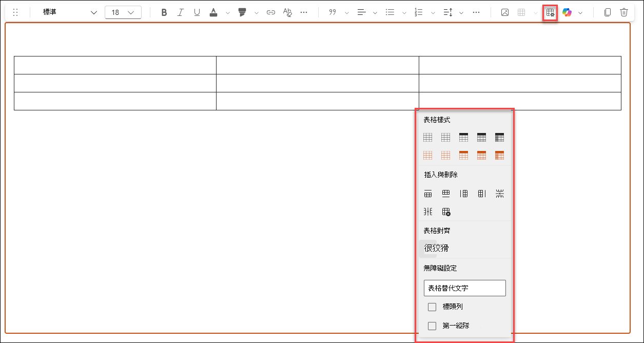This screenshot has height=343, width=644.
Task: Insert a column to the left
Action: coord(464,194)
